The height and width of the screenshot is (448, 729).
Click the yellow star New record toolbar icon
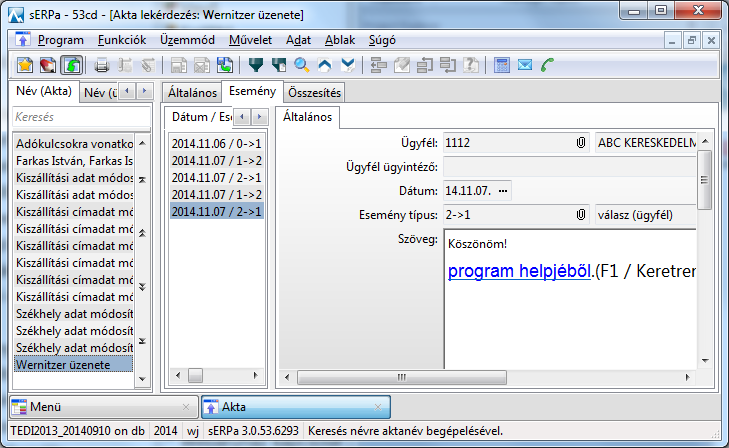click(x=25, y=65)
